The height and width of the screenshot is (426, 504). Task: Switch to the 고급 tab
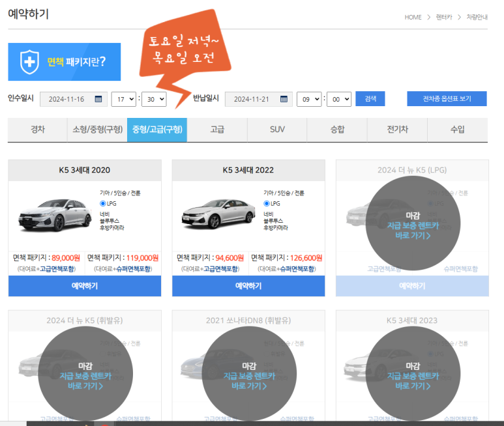(x=217, y=130)
